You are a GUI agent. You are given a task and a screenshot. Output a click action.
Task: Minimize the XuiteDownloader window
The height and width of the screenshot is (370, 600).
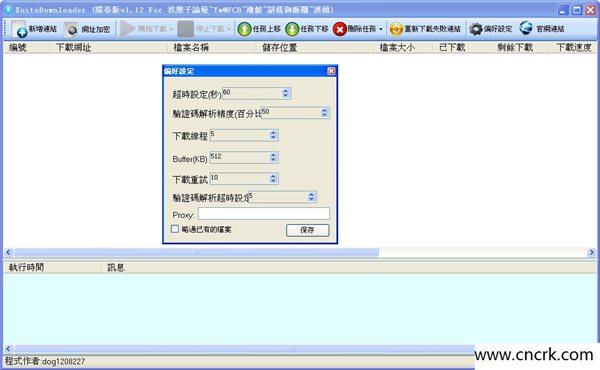562,10
